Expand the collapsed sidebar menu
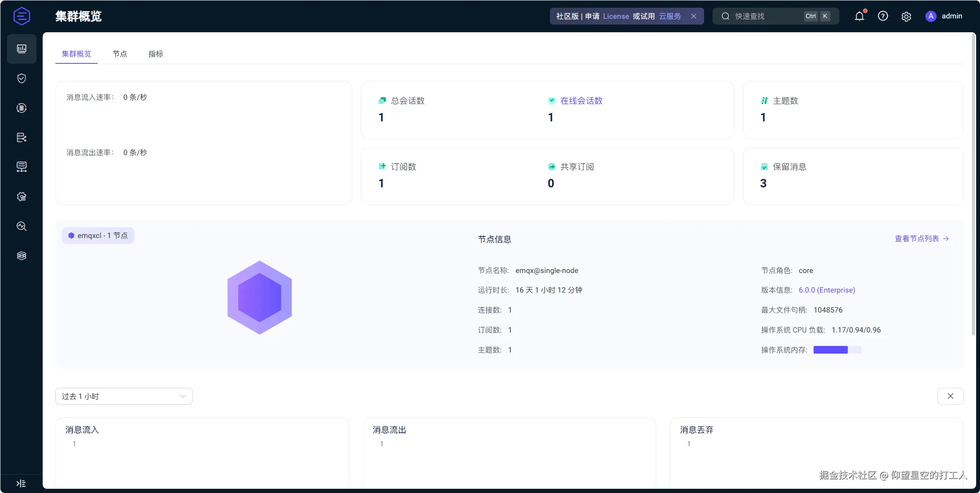This screenshot has width=980, height=493. (x=21, y=483)
